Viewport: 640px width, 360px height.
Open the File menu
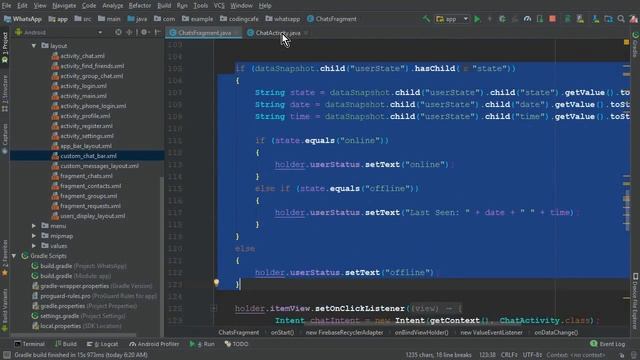[7, 6]
